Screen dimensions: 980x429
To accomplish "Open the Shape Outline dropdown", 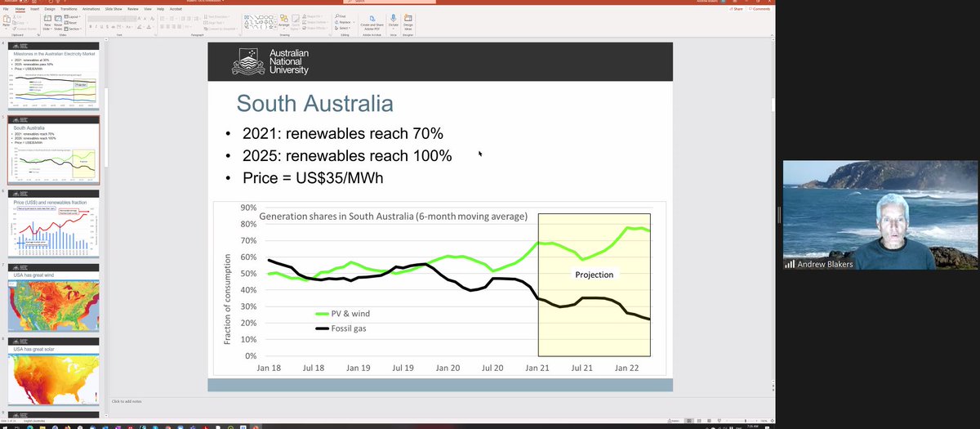I will coord(316,22).
